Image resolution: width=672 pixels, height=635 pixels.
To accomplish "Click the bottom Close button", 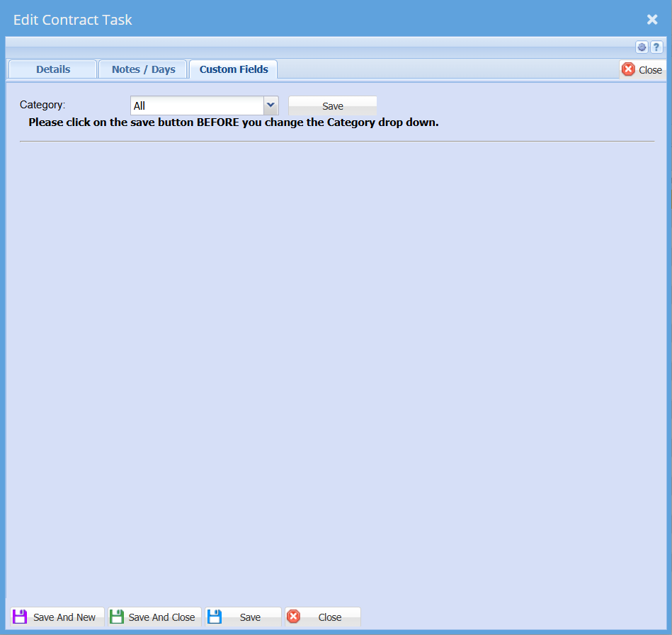I will (x=323, y=617).
